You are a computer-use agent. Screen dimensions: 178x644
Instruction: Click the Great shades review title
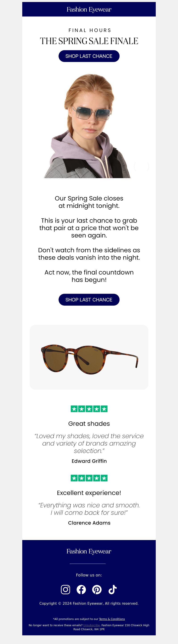point(89,423)
